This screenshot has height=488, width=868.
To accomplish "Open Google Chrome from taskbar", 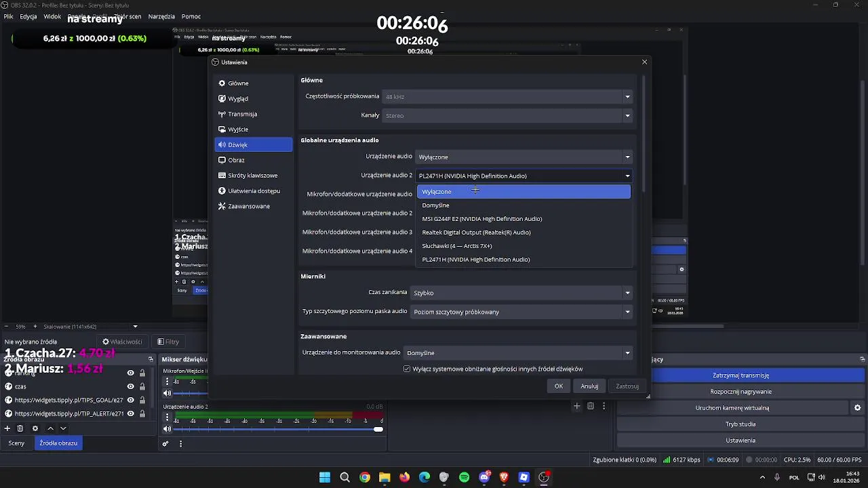I will (x=365, y=477).
